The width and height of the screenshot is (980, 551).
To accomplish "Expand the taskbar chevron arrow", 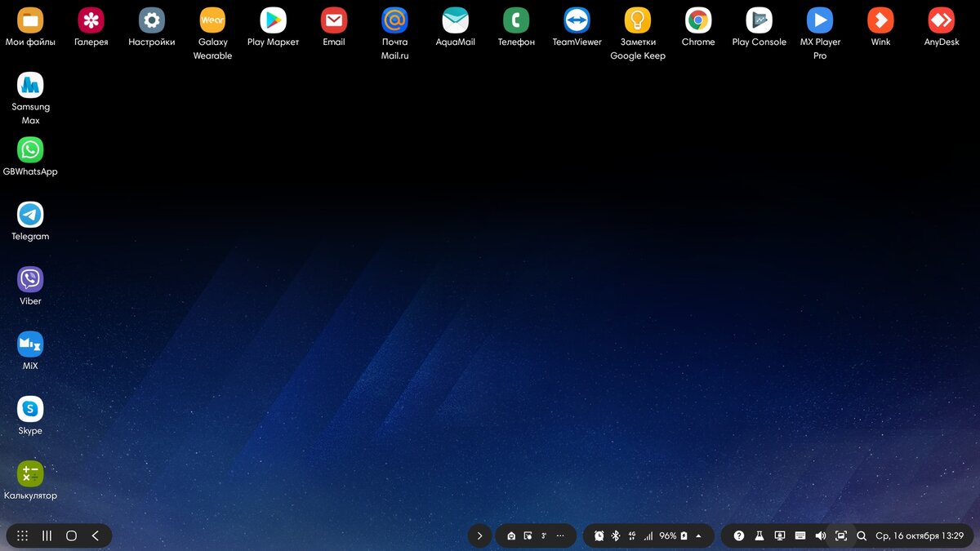I will (479, 535).
